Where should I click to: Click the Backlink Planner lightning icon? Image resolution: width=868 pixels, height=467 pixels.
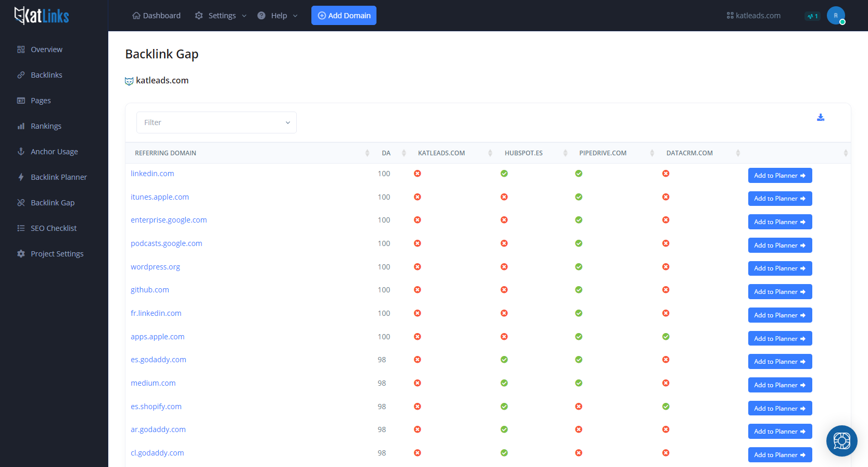(x=21, y=177)
